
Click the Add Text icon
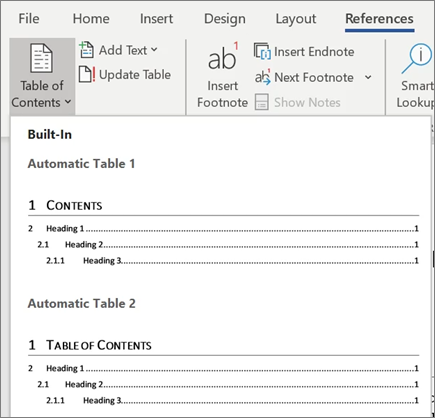(86, 50)
